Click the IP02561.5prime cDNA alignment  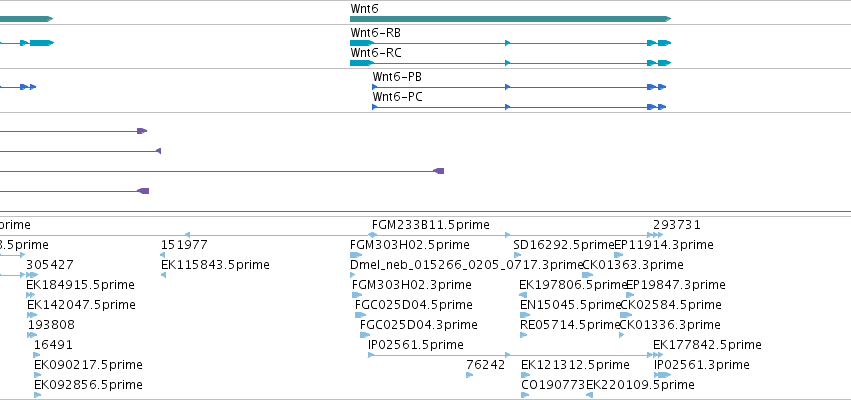(x=510, y=355)
